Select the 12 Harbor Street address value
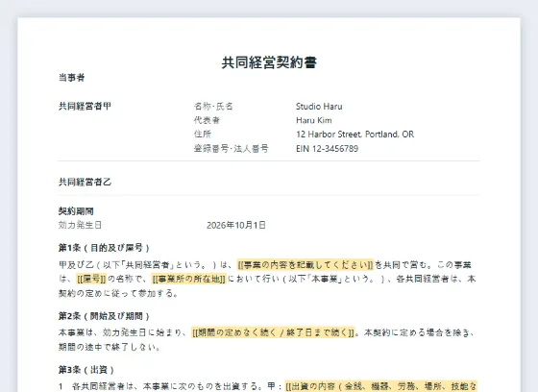The width and height of the screenshot is (538, 392). point(355,135)
